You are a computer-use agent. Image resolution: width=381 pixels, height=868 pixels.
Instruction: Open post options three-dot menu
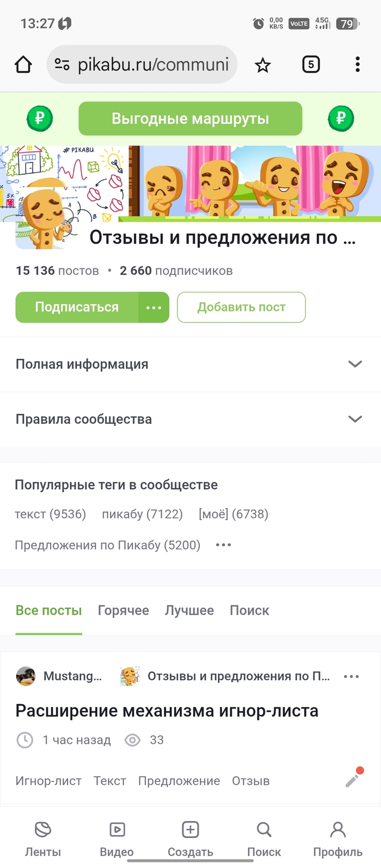click(351, 676)
